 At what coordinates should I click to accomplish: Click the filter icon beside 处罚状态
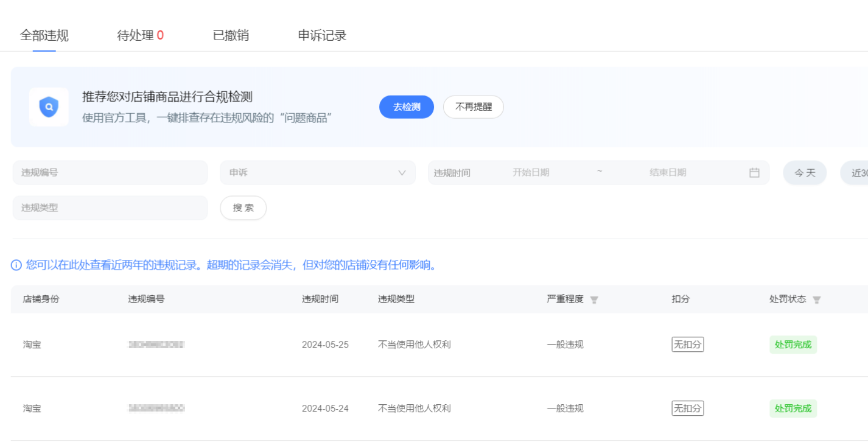point(817,300)
